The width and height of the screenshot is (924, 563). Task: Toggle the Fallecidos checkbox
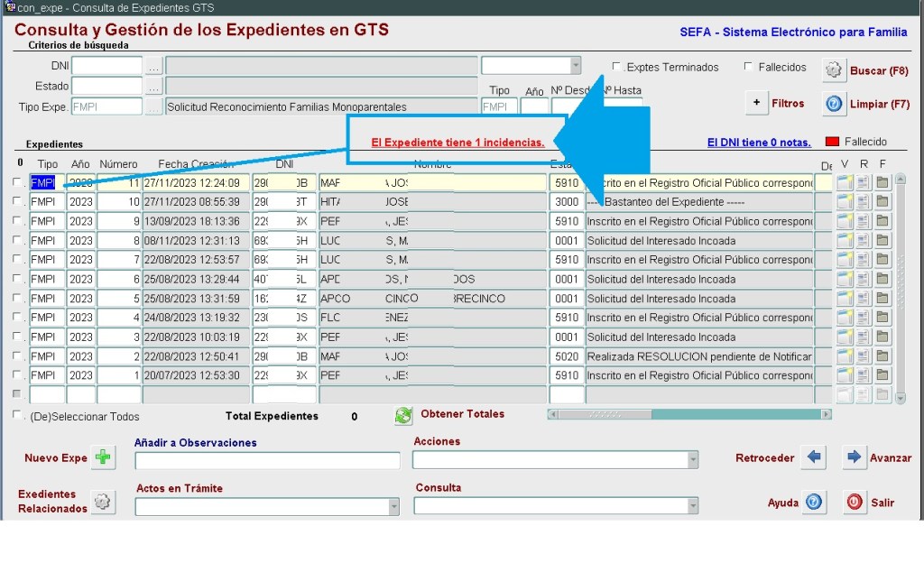748,67
